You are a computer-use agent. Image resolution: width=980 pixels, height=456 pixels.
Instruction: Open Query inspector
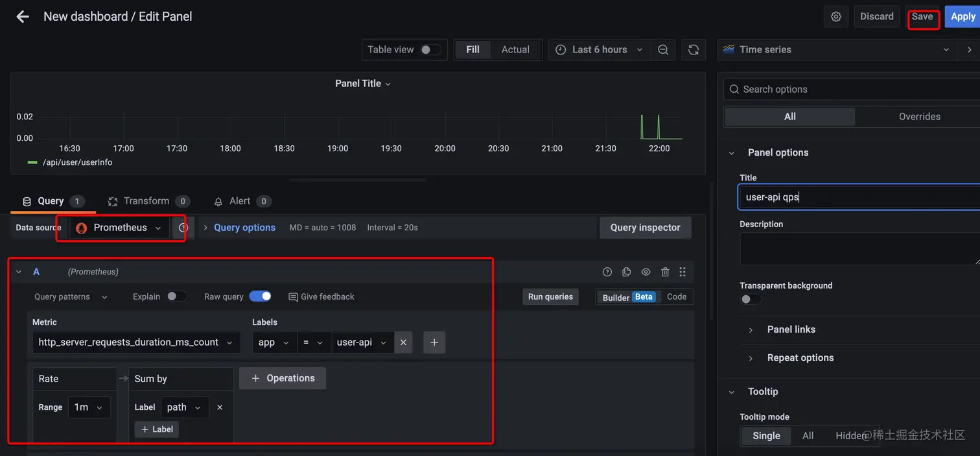646,228
